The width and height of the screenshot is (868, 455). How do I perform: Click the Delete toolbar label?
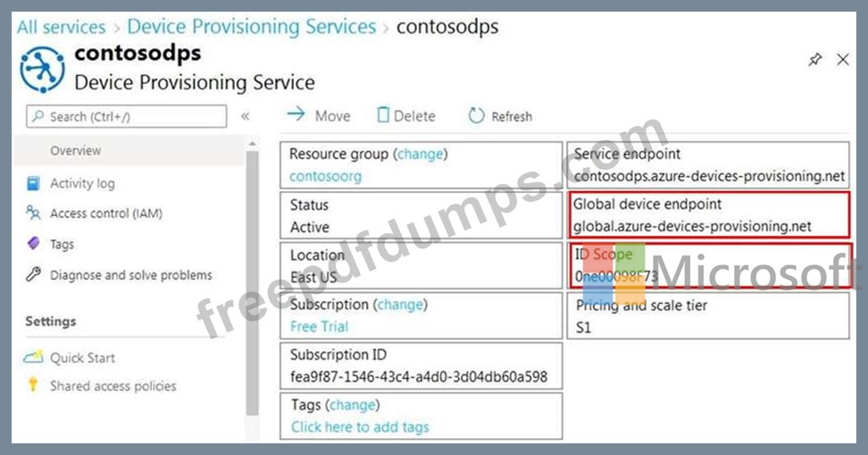coord(414,116)
